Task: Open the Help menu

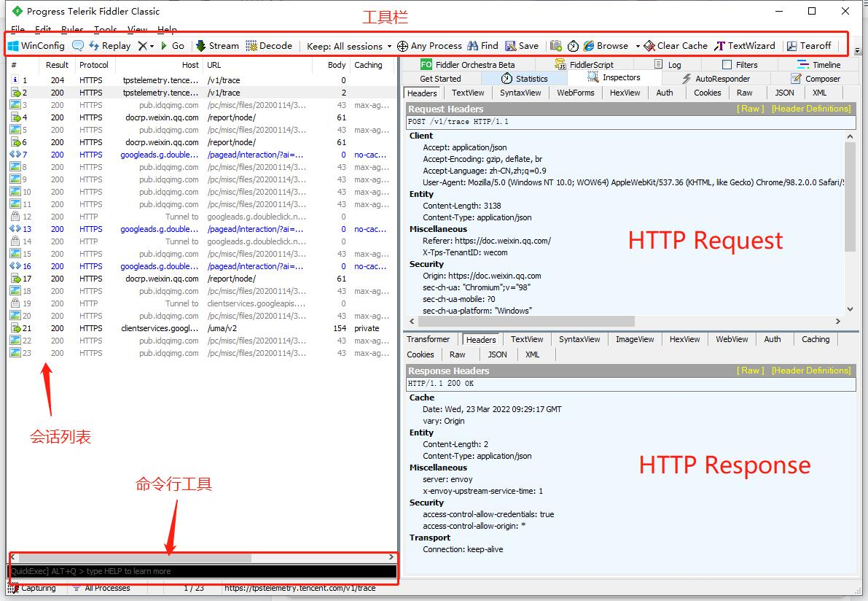Action: pos(167,28)
